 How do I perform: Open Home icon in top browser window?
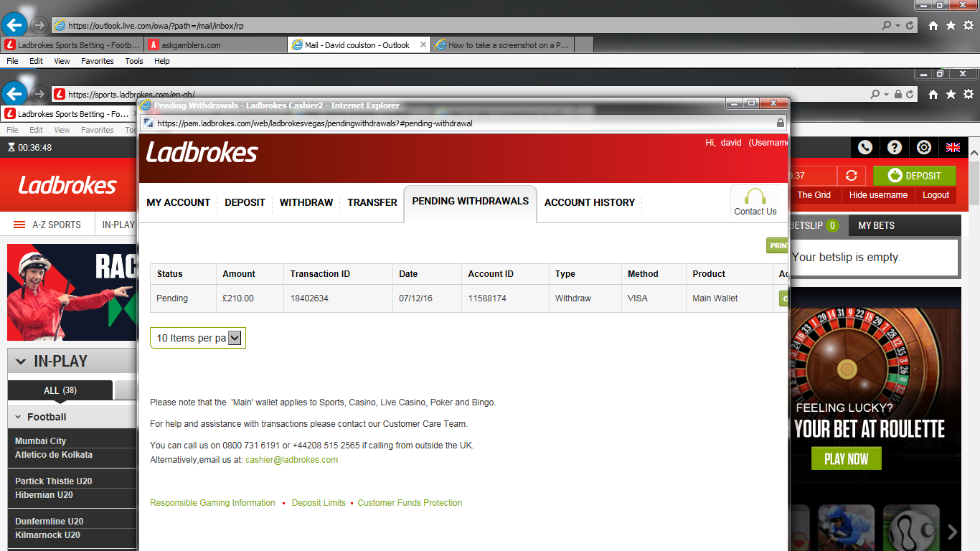pos(933,26)
